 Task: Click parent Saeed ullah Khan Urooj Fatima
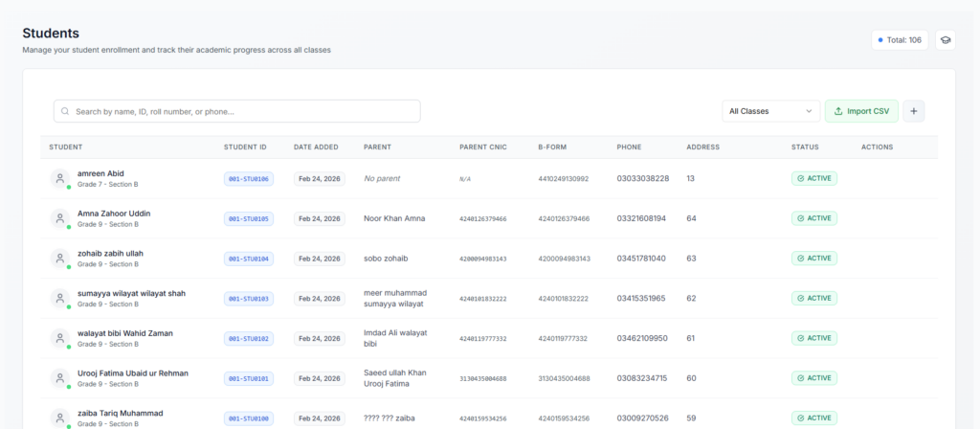(x=395, y=378)
